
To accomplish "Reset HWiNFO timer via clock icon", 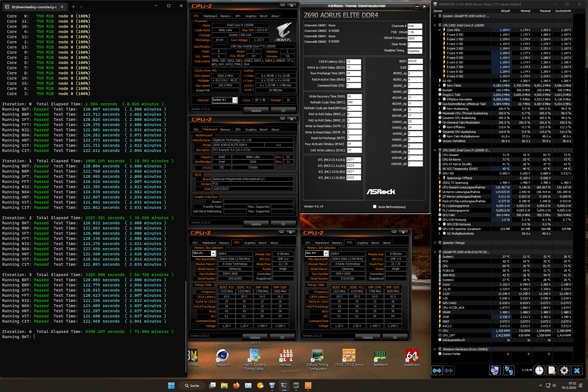I will [x=539, y=370].
